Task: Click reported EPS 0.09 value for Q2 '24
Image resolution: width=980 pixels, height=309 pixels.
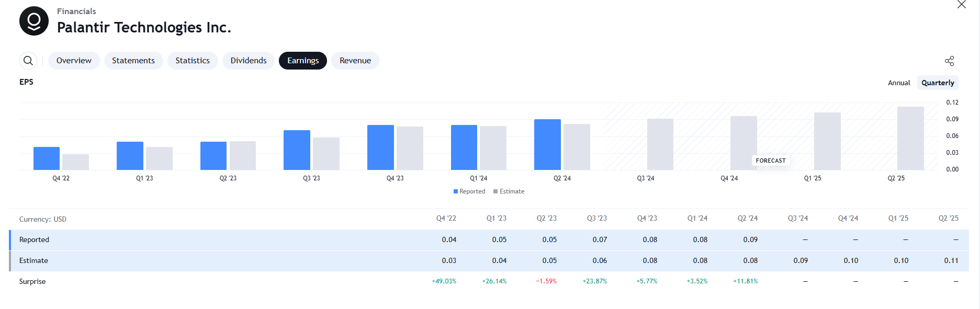Action: tap(750, 239)
